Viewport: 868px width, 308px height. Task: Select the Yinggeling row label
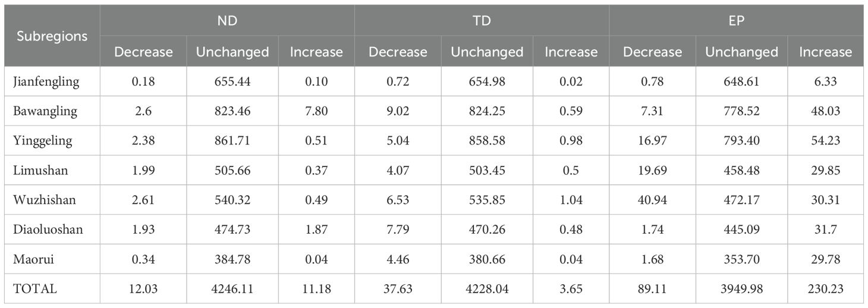pyautogui.click(x=43, y=141)
